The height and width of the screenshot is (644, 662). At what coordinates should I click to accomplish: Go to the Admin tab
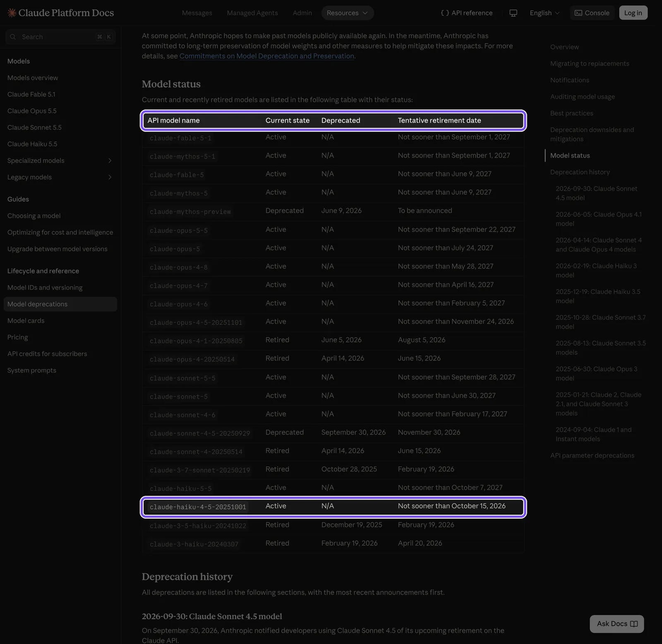302,13
